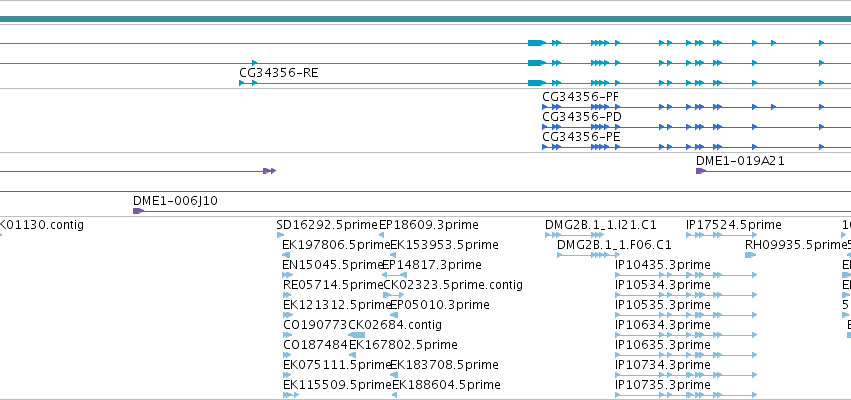Select the RH09935.5prime EST label
Viewport: 851px width, 400px height.
(796, 245)
